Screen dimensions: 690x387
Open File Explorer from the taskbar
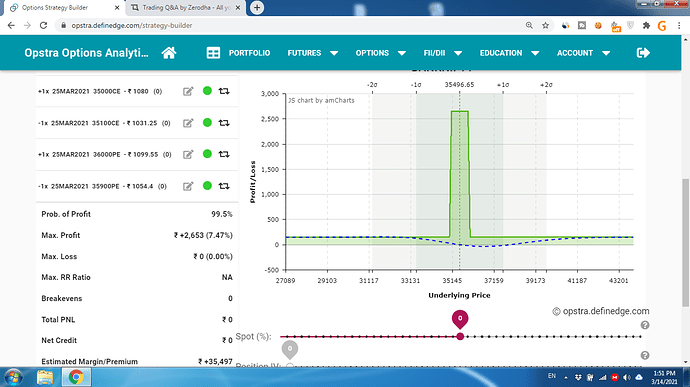[x=44, y=377]
